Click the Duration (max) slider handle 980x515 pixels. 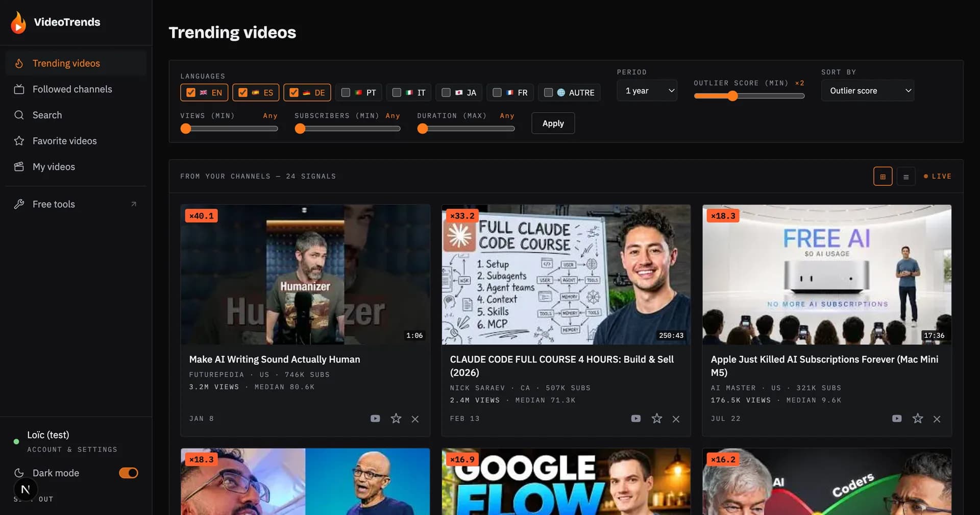click(422, 129)
